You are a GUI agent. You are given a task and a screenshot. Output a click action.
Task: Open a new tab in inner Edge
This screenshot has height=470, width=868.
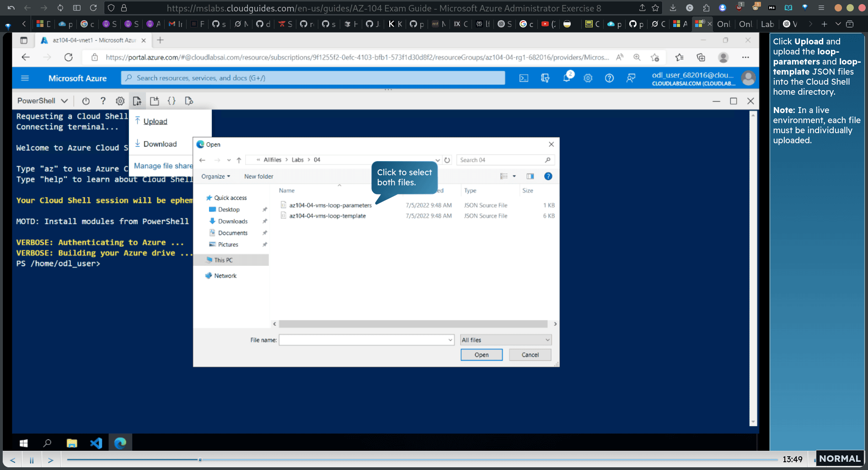pos(160,40)
